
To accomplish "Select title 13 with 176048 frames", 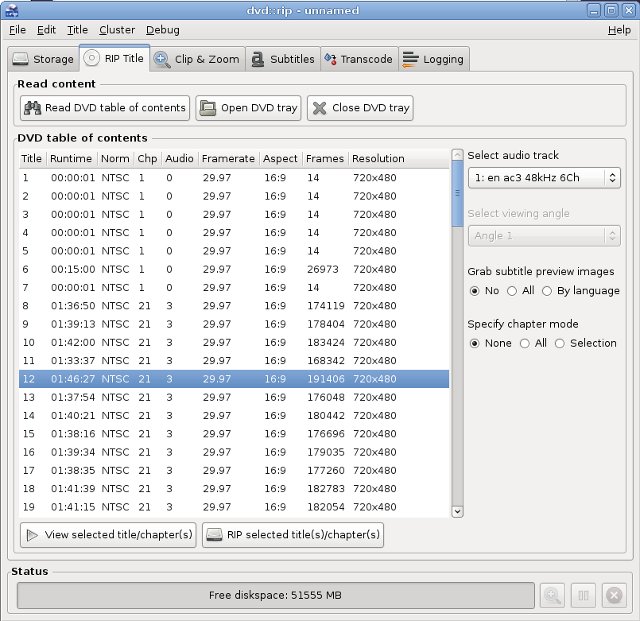I will point(234,397).
